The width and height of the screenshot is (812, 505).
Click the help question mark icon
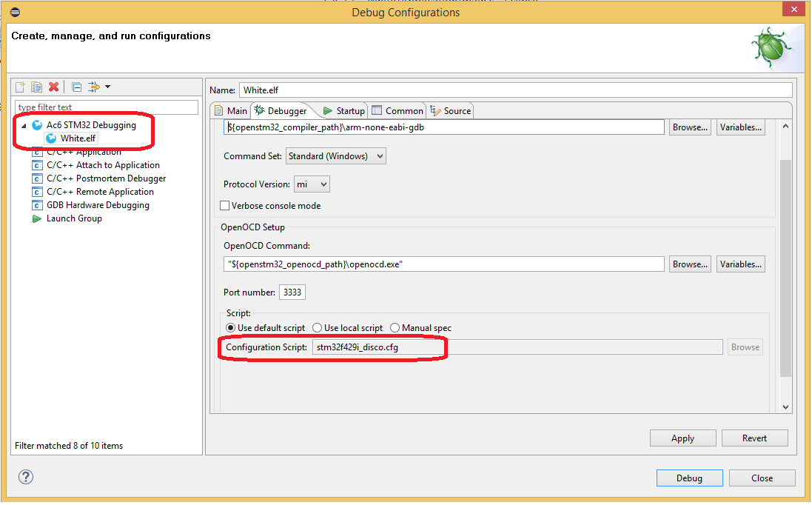(25, 477)
